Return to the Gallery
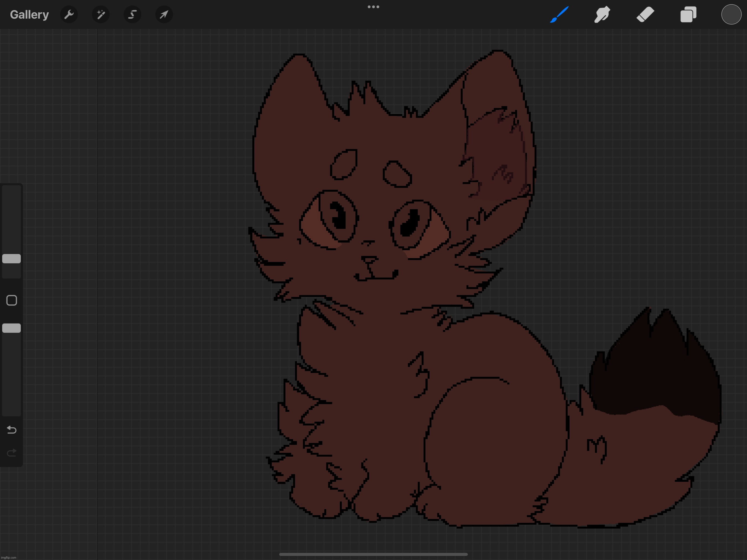747x560 pixels. (29, 14)
